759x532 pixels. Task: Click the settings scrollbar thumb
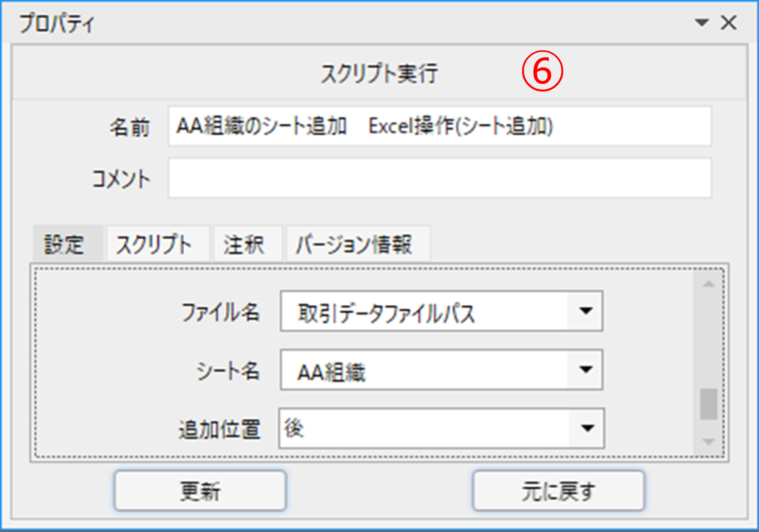coord(709,404)
